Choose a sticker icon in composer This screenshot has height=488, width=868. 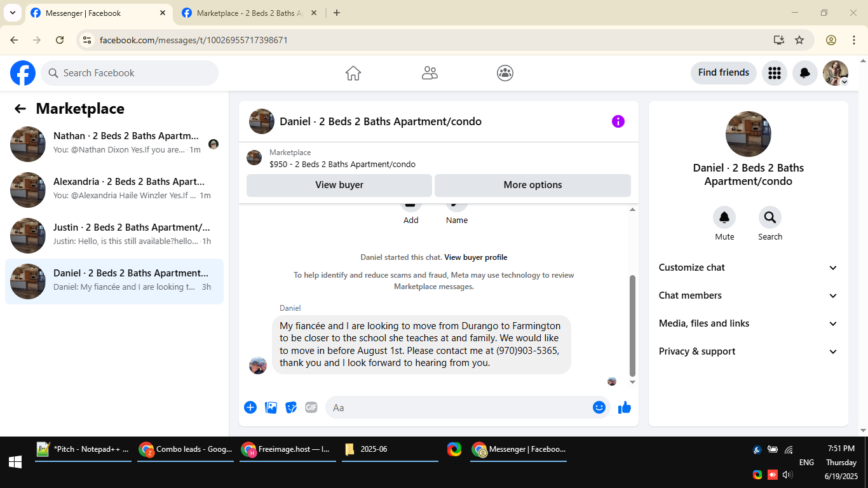pyautogui.click(x=291, y=407)
